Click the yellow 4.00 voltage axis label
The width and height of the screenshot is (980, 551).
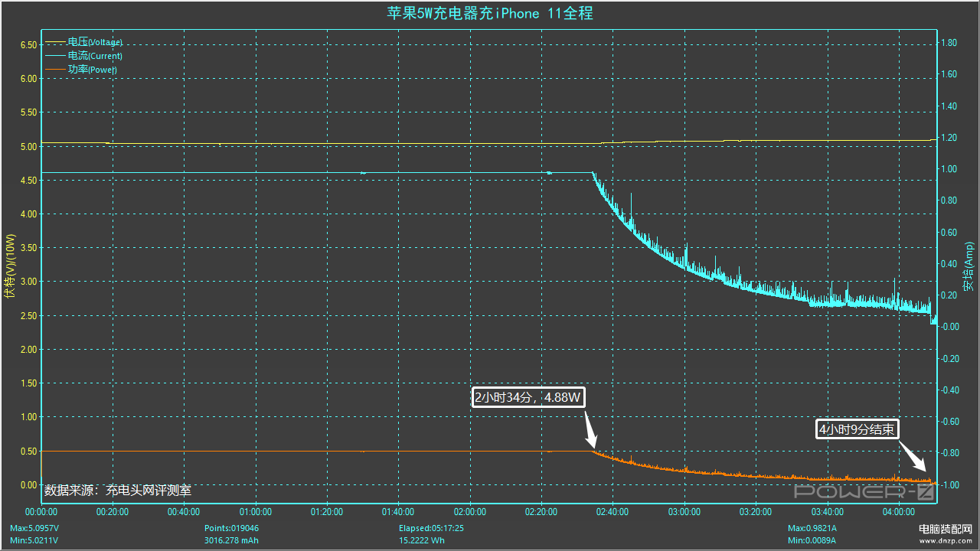pyautogui.click(x=28, y=214)
